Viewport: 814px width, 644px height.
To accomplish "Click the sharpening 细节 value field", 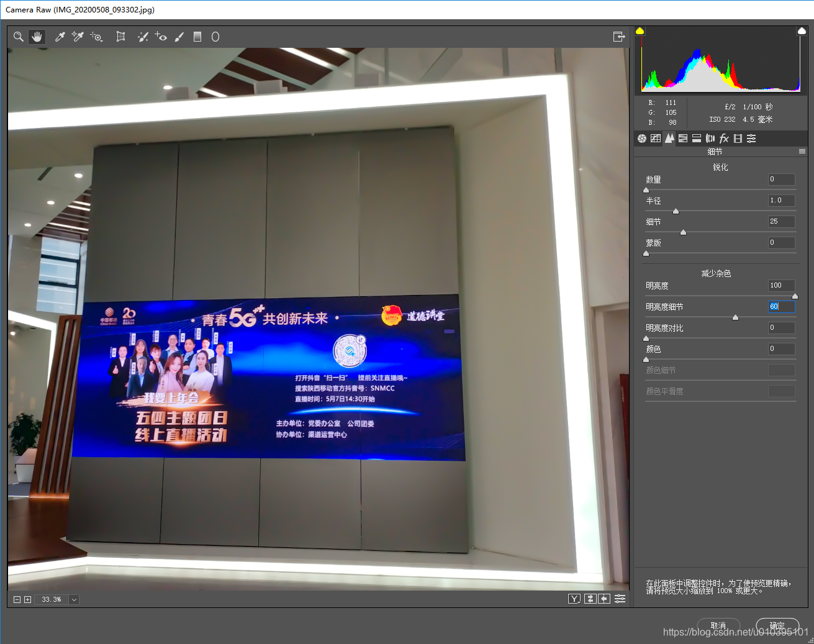I will point(781,222).
